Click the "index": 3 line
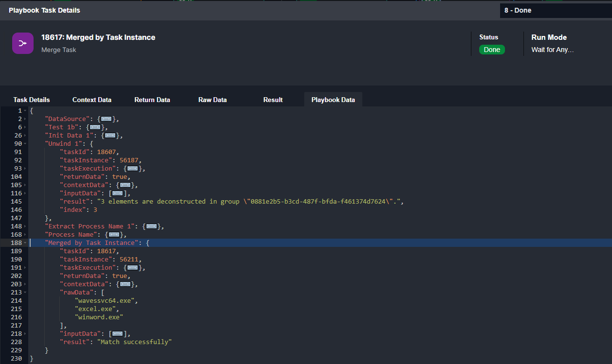 click(78, 210)
